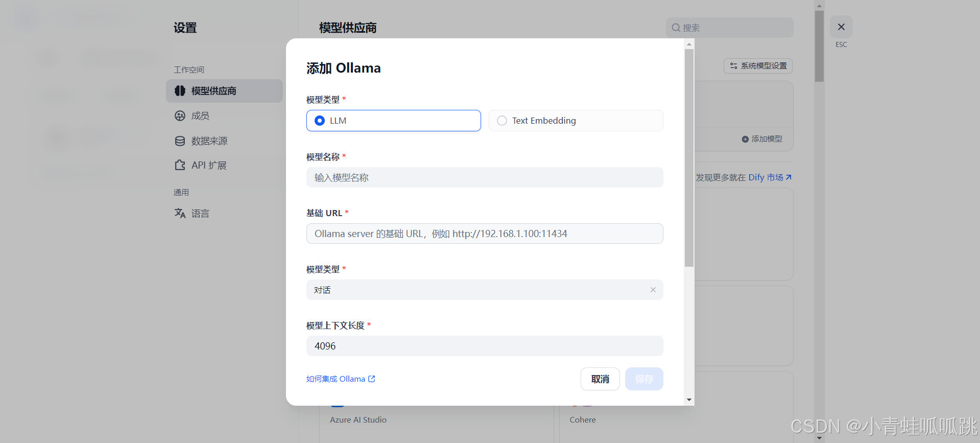
Task: Click the 工作空间 section label
Action: click(189, 69)
